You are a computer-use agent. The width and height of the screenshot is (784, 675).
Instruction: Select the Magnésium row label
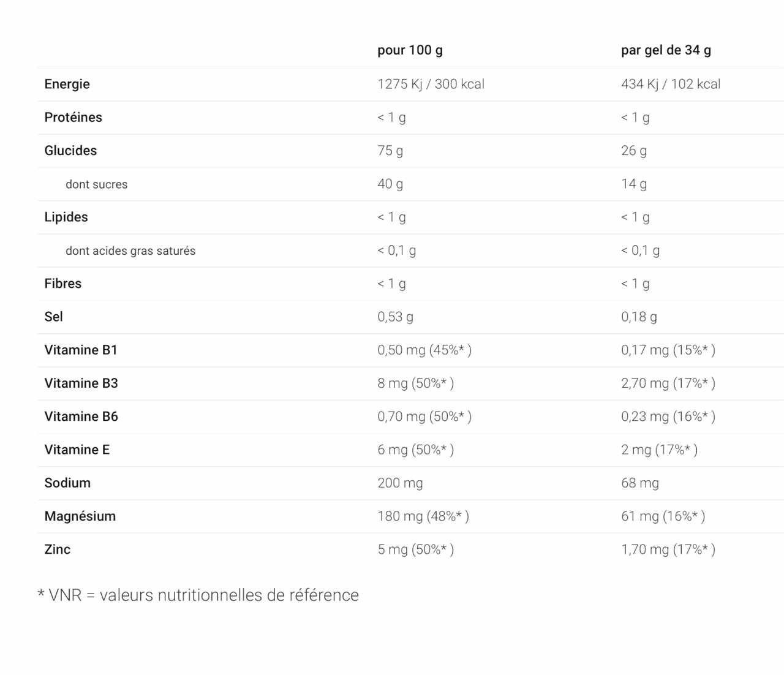(80, 516)
